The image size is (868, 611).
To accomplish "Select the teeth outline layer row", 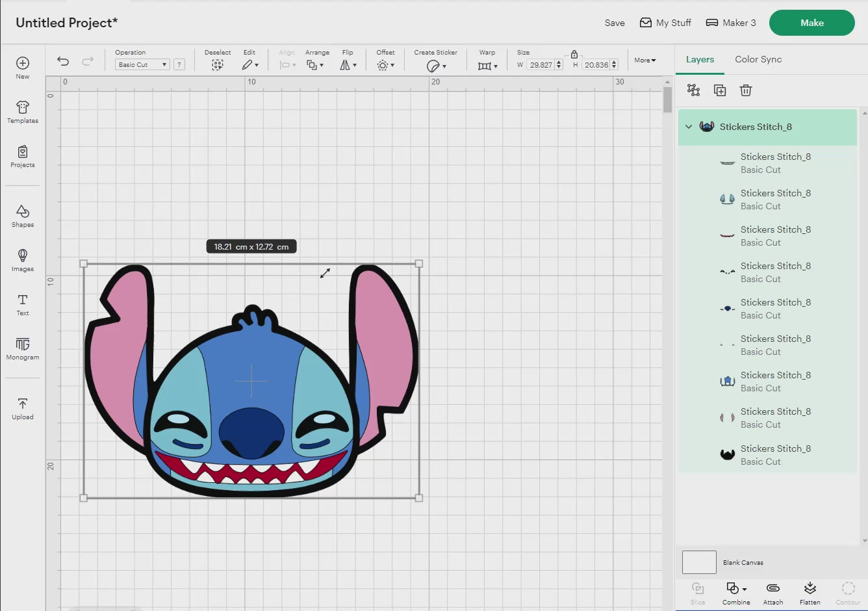I will pos(767,163).
